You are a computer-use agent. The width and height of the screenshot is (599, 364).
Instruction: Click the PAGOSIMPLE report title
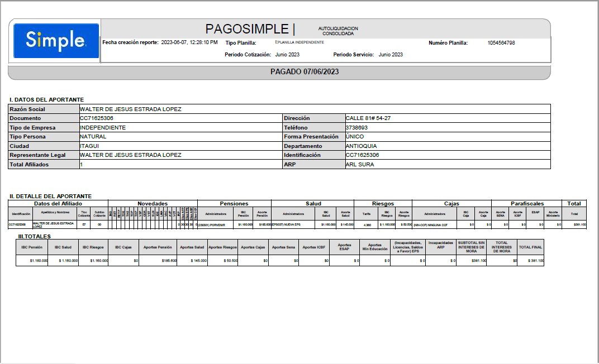point(249,29)
